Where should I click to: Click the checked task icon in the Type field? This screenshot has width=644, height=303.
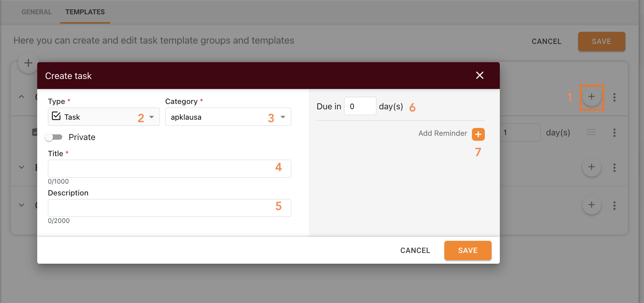[x=56, y=116]
